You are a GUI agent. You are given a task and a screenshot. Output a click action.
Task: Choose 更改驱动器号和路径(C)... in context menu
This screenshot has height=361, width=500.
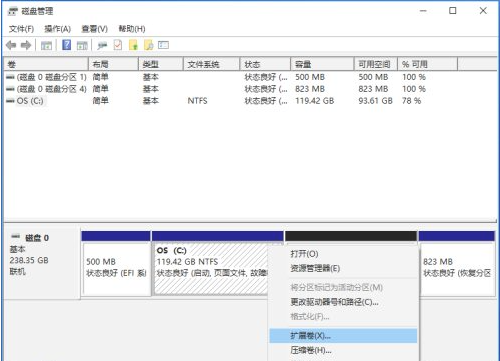343,302
